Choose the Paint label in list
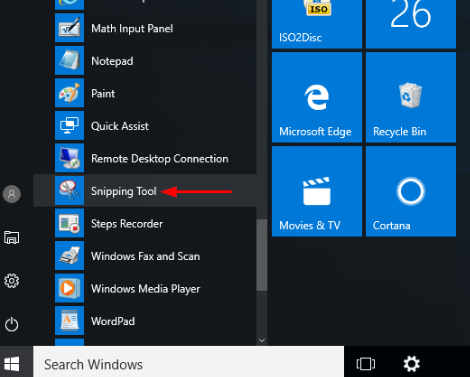Screen dimensions: 470x377 pyautogui.click(x=103, y=93)
